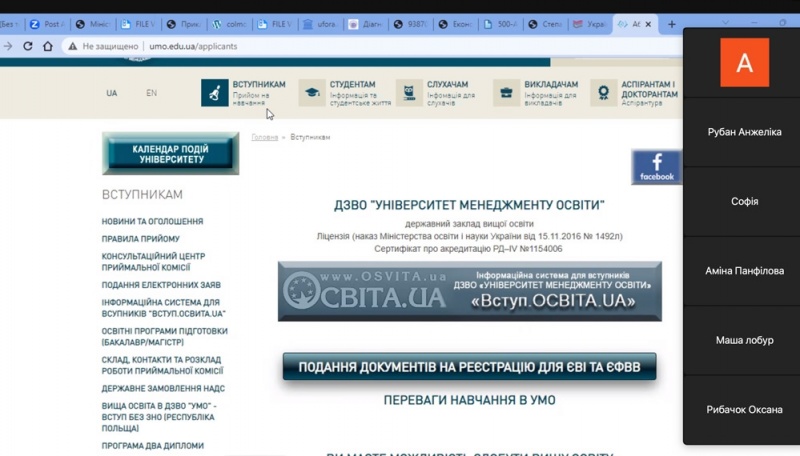Open the Facebook page button

[x=657, y=167]
